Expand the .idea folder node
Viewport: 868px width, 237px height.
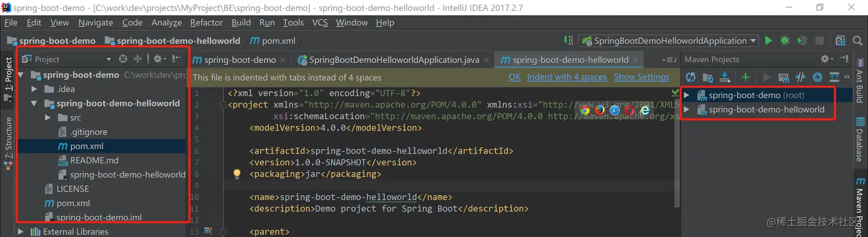pyautogui.click(x=34, y=89)
